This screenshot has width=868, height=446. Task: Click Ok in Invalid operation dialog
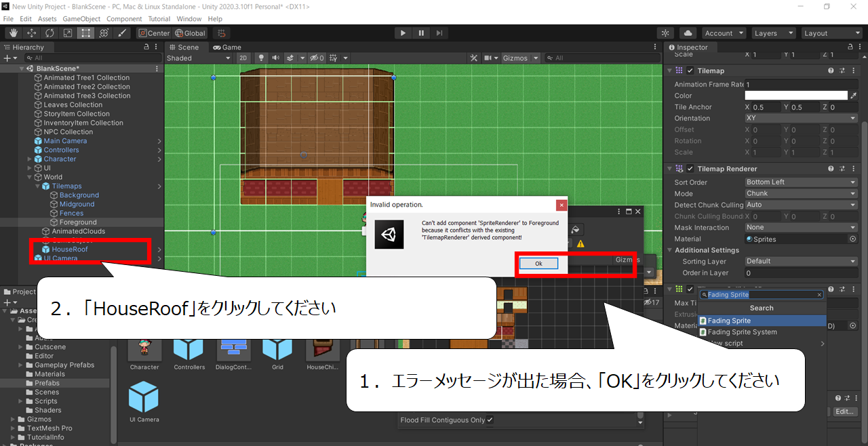538,264
